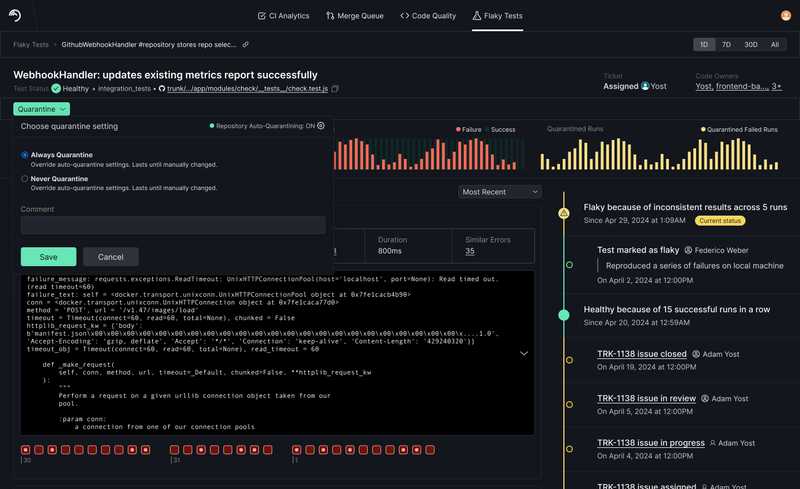800x489 pixels.
Task: Click the flaky warning triangle timeline marker
Action: click(564, 213)
